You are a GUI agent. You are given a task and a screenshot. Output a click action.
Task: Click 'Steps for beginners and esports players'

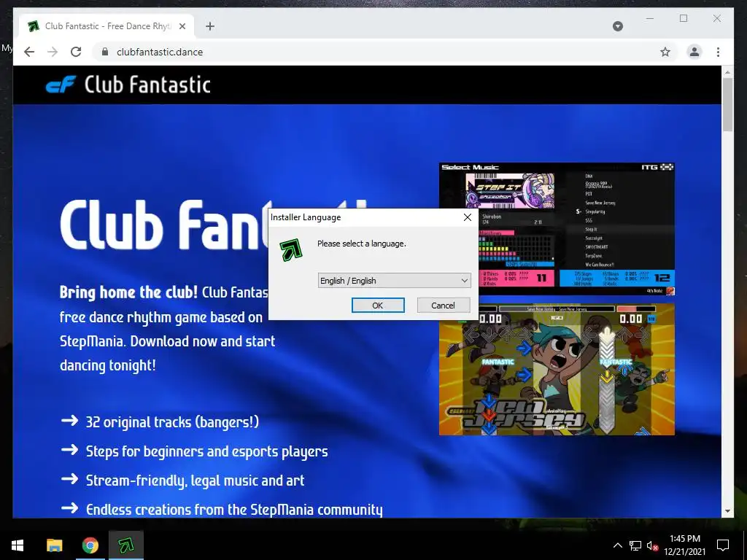[206, 451]
